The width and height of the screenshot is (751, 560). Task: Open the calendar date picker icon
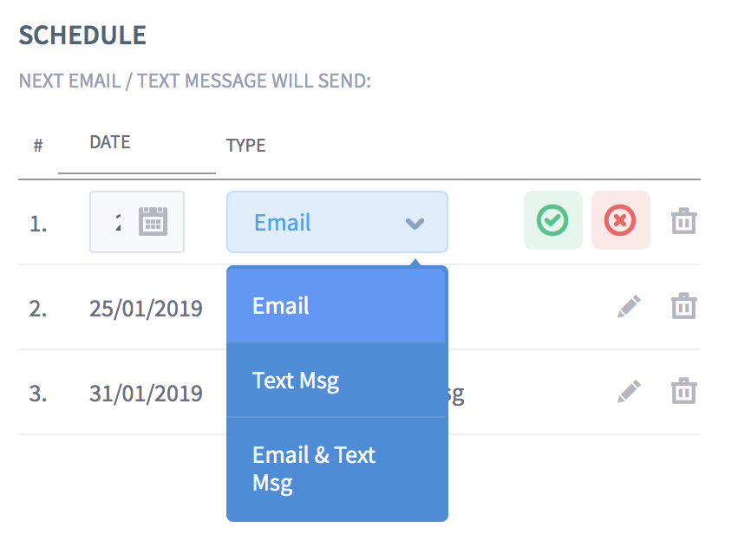pos(153,222)
